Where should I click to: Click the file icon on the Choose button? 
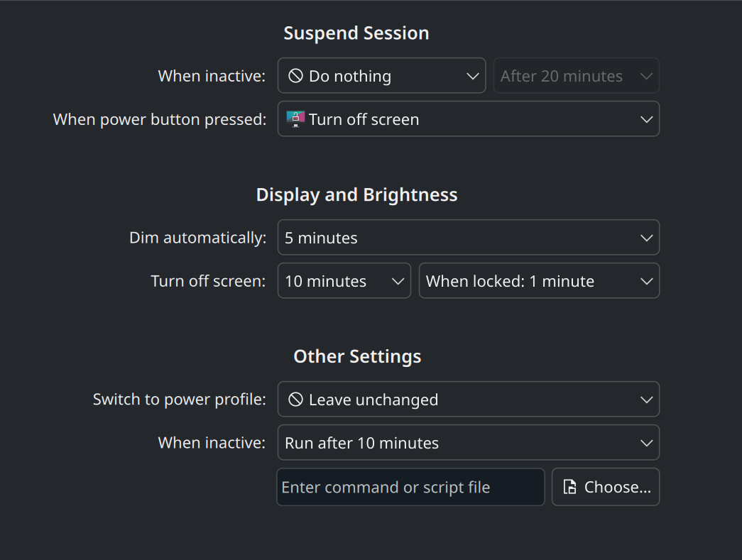pyautogui.click(x=569, y=487)
